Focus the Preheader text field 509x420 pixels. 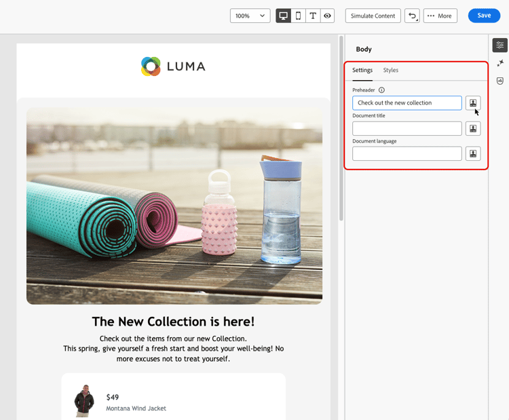(407, 103)
